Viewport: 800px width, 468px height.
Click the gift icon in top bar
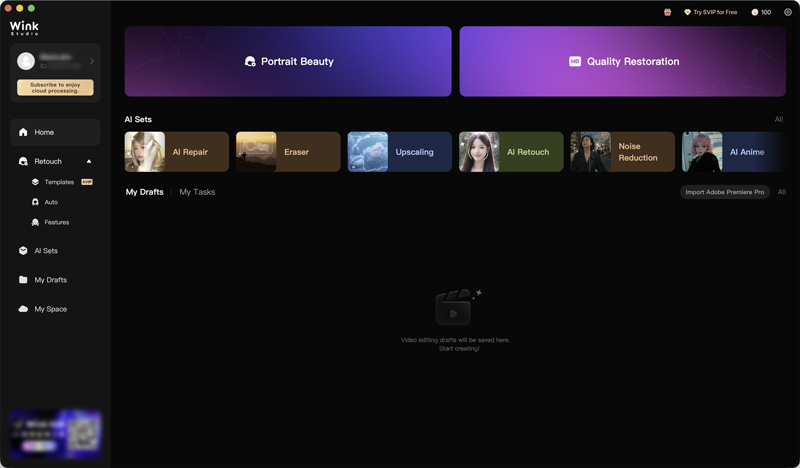667,12
